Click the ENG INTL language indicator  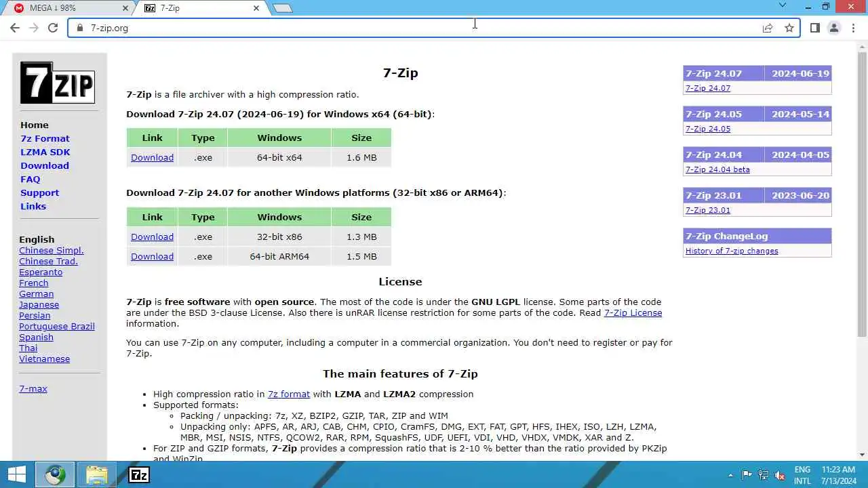pos(802,475)
